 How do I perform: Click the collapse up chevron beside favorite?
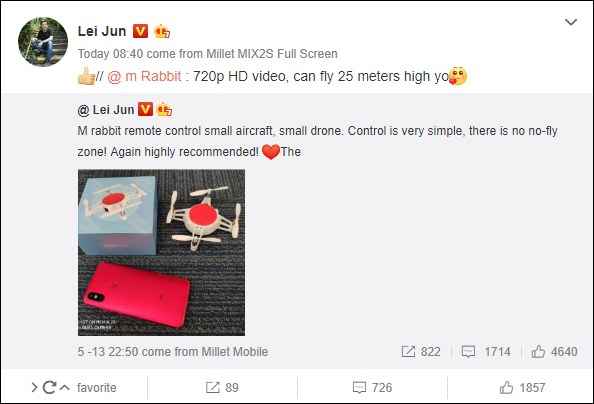[65, 388]
